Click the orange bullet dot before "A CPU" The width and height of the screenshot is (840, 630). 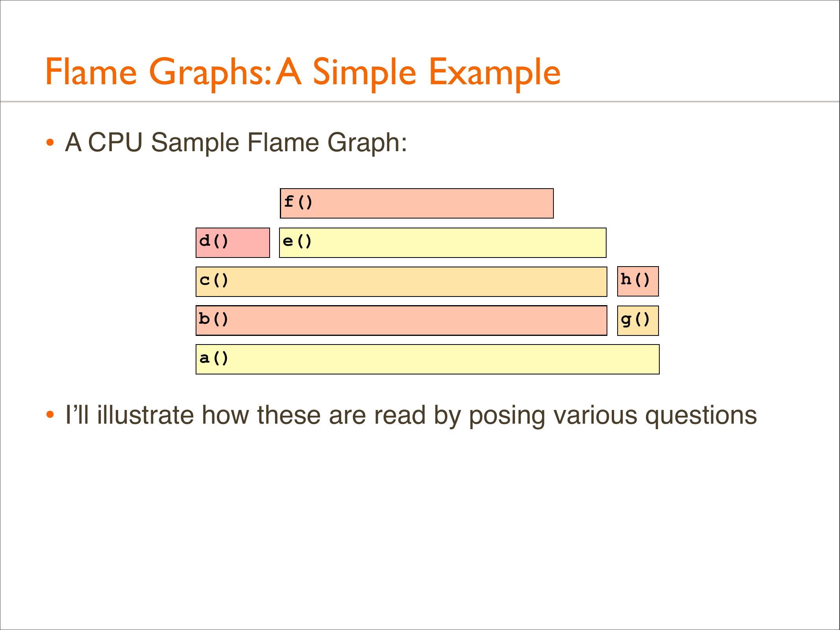click(50, 143)
